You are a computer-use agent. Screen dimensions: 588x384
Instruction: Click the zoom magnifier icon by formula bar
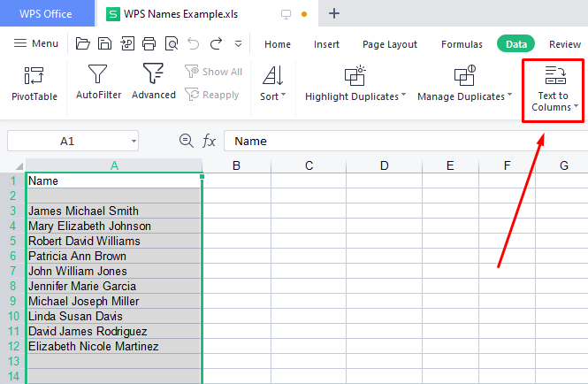[x=186, y=141]
